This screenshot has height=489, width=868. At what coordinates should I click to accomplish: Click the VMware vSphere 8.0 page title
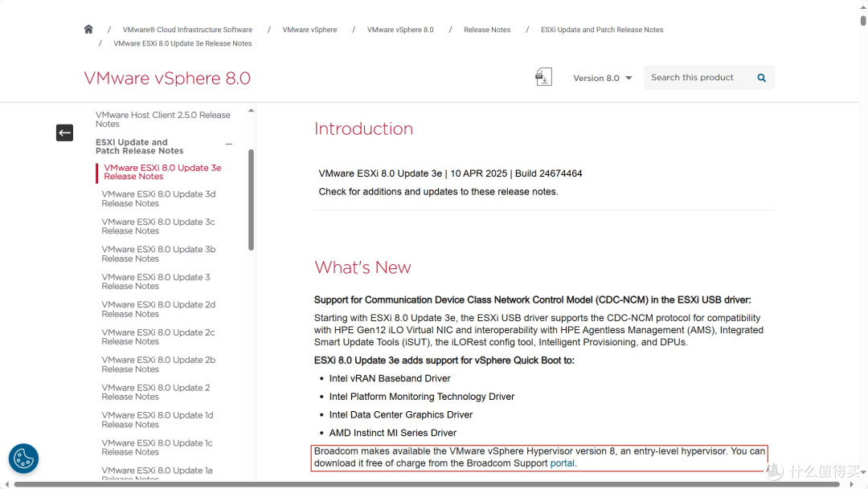[x=167, y=78]
